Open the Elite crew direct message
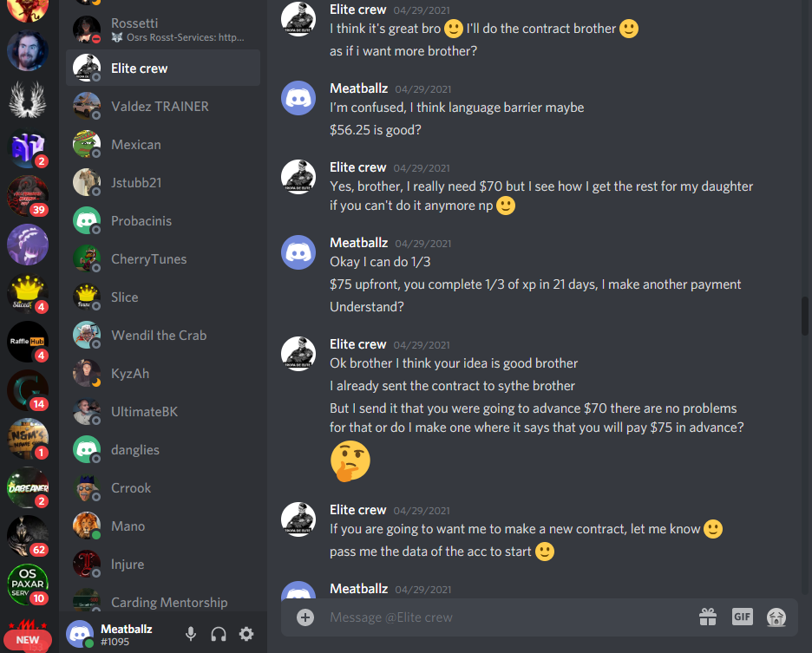Image resolution: width=812 pixels, height=653 pixels. point(162,68)
